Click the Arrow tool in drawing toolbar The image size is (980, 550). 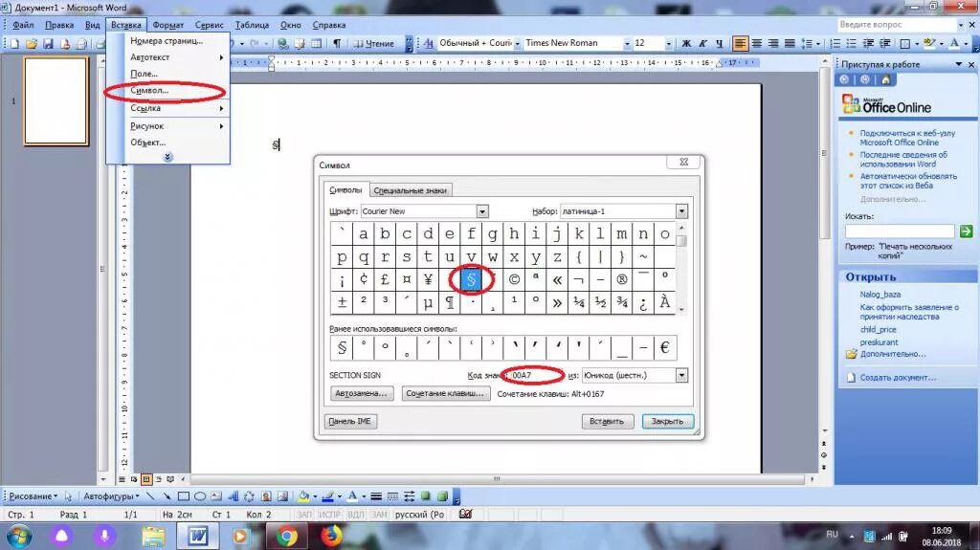coord(167,496)
